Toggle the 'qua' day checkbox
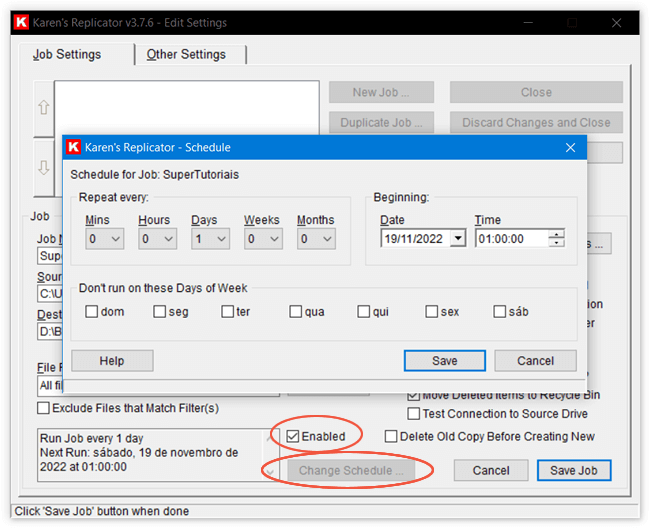 (x=296, y=312)
